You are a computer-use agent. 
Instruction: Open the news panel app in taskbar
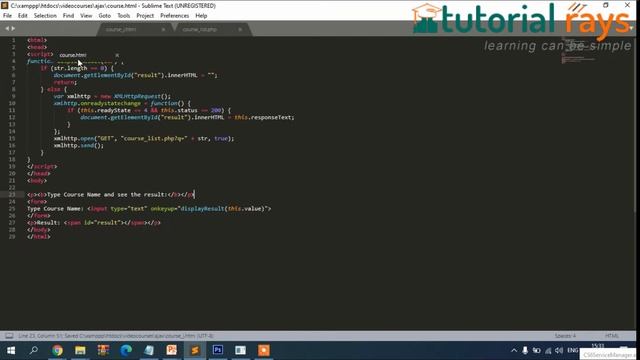click(240, 350)
